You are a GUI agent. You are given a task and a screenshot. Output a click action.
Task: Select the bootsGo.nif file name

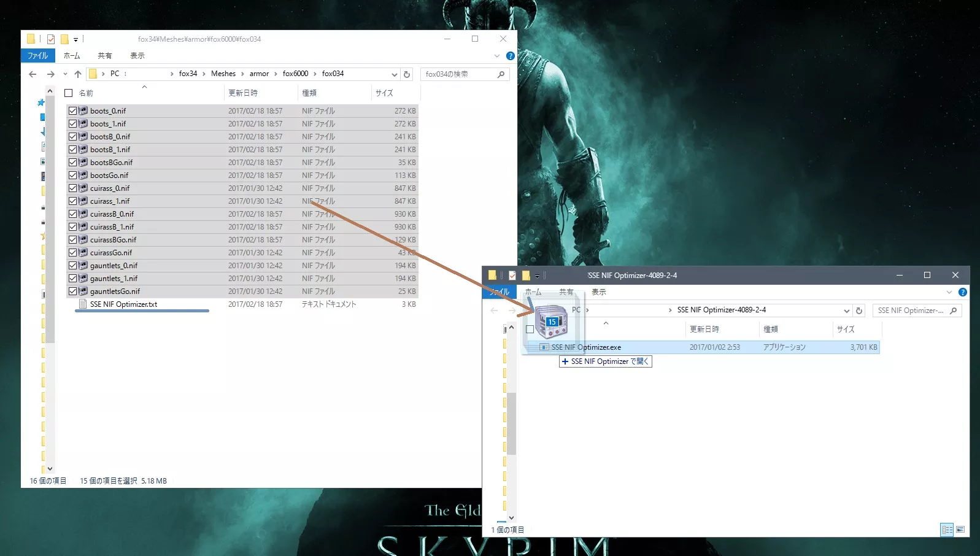[x=109, y=176]
